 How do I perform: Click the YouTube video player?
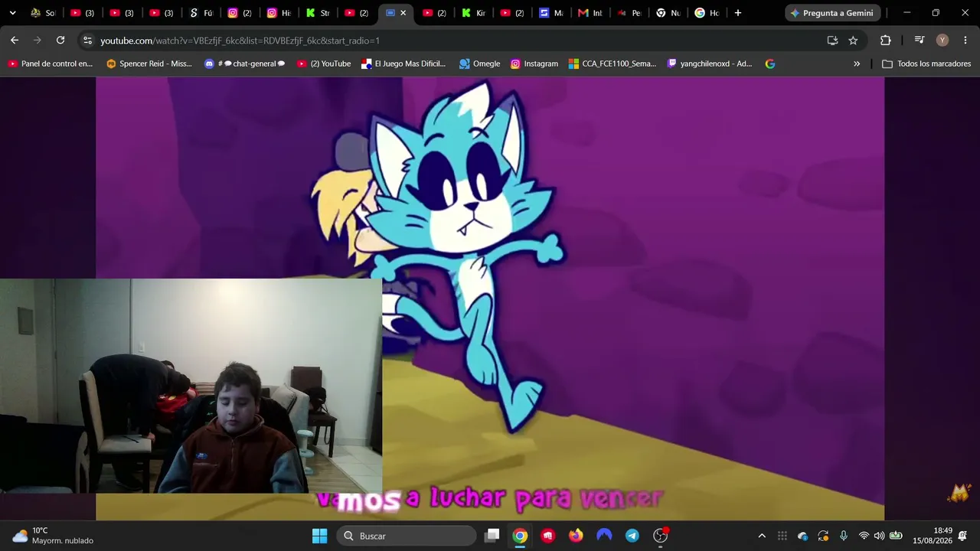click(x=490, y=298)
